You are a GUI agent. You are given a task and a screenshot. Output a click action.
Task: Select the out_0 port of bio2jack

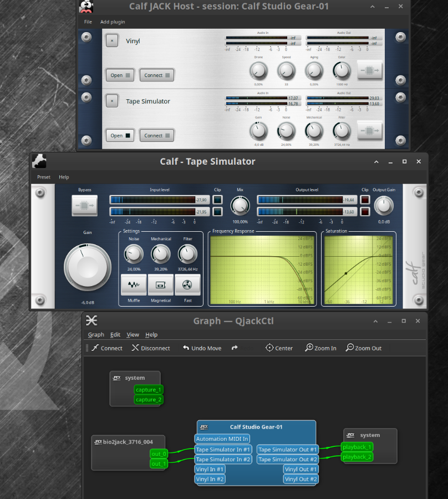pyautogui.click(x=159, y=454)
